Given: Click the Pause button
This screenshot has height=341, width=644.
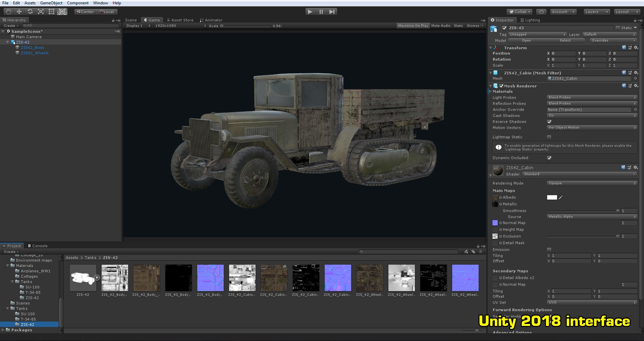Looking at the screenshot, I should click(x=321, y=12).
